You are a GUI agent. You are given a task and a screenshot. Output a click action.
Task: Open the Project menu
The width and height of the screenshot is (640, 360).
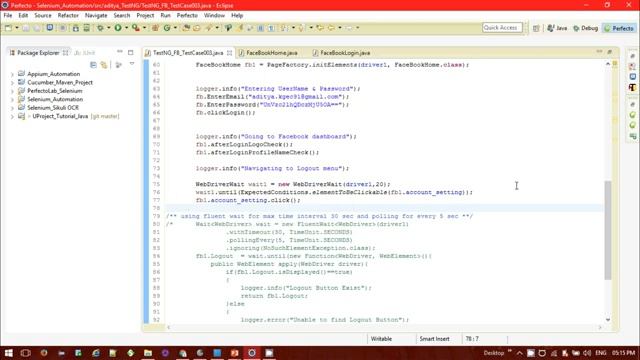145,16
